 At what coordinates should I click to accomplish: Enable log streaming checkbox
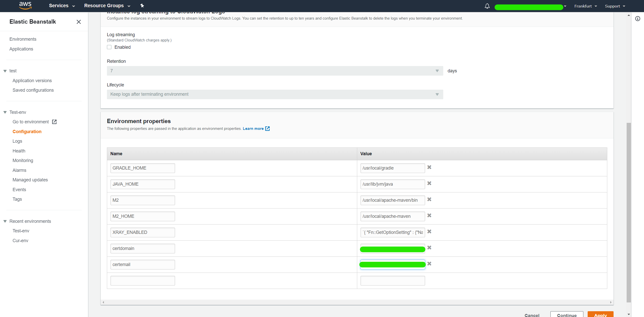coord(109,47)
